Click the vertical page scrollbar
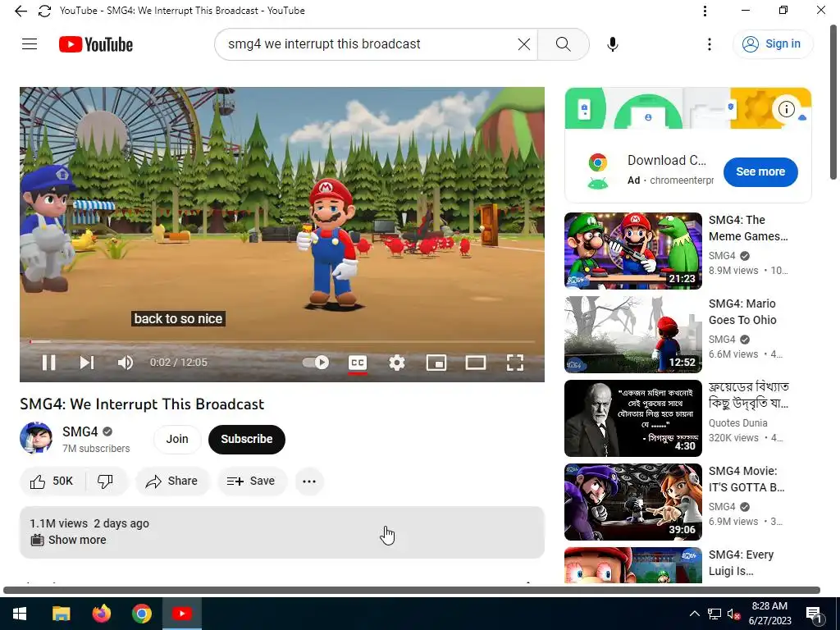 pos(833,102)
